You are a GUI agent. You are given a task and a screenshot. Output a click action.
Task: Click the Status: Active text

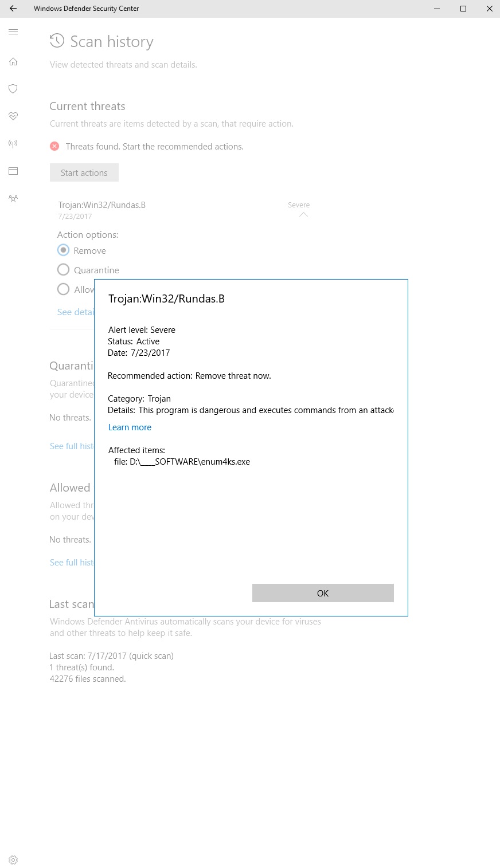[x=134, y=341]
